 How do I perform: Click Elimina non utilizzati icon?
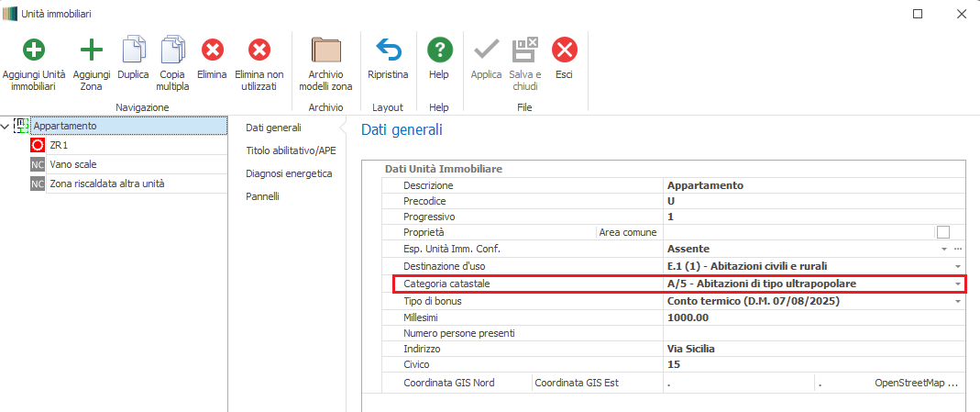click(x=259, y=50)
